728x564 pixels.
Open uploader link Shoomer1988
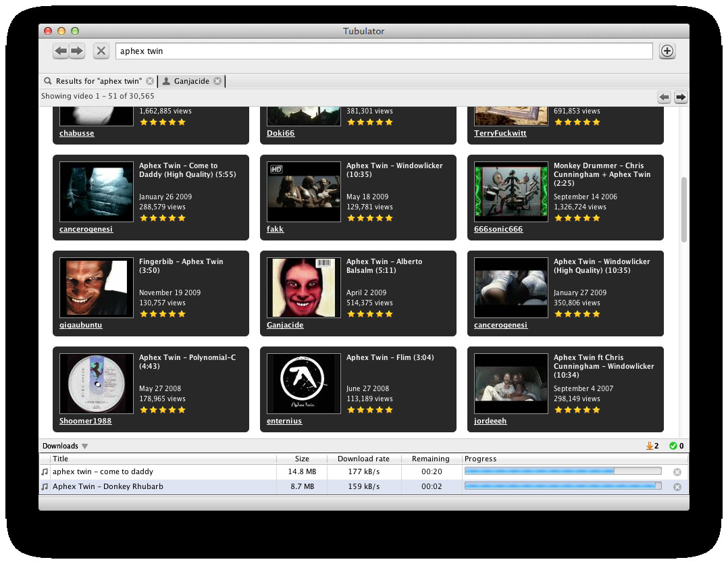(85, 421)
